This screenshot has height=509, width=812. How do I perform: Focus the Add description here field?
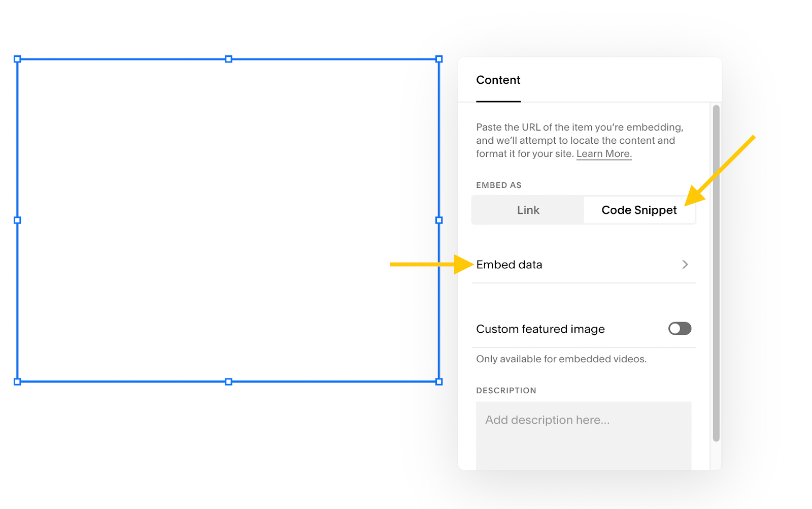point(584,436)
